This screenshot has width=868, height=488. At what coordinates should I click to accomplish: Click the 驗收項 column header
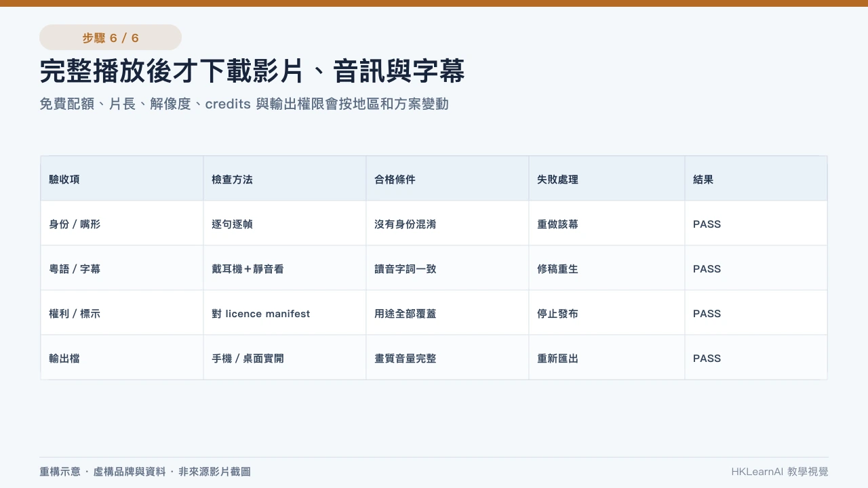[122, 179]
